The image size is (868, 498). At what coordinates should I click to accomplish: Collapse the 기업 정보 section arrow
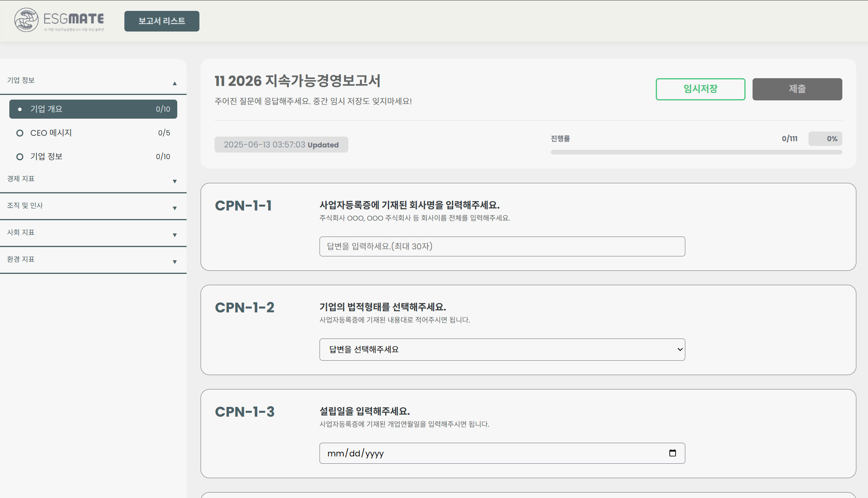175,83
